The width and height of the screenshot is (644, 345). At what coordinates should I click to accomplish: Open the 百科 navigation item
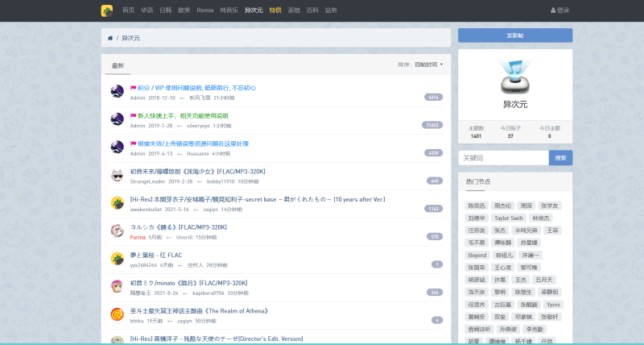click(312, 10)
